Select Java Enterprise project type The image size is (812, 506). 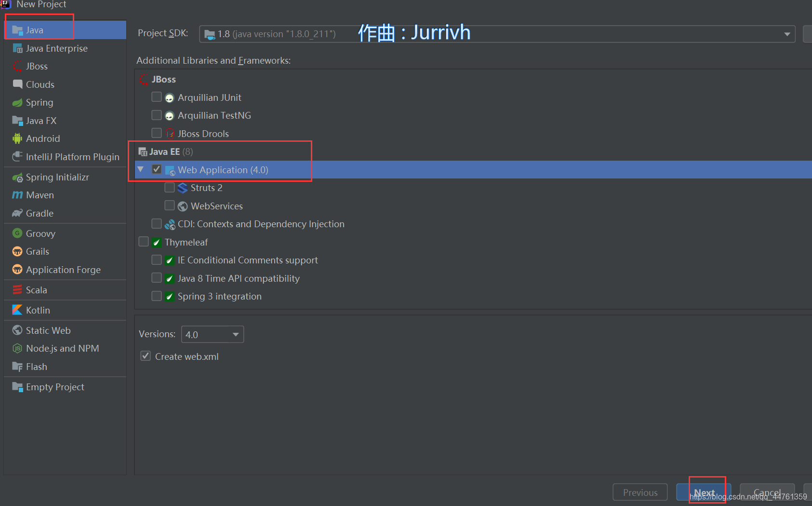click(65, 48)
